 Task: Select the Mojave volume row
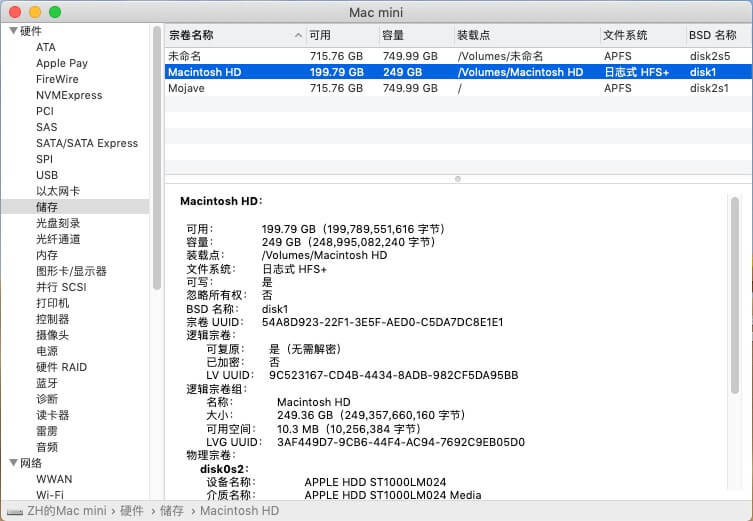click(458, 88)
